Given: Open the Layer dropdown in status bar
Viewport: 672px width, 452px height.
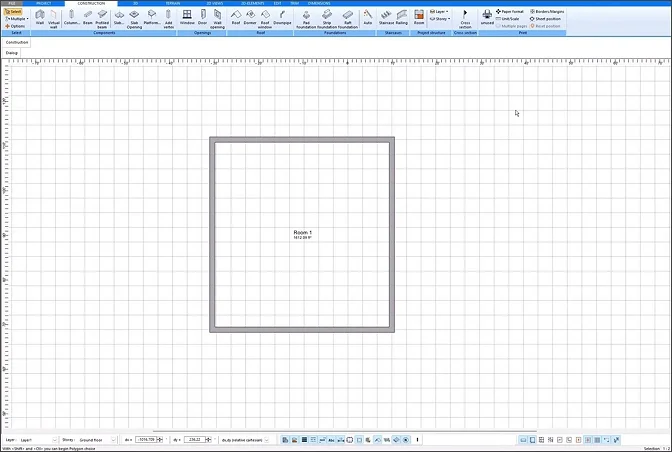Looking at the screenshot, I should [38, 440].
